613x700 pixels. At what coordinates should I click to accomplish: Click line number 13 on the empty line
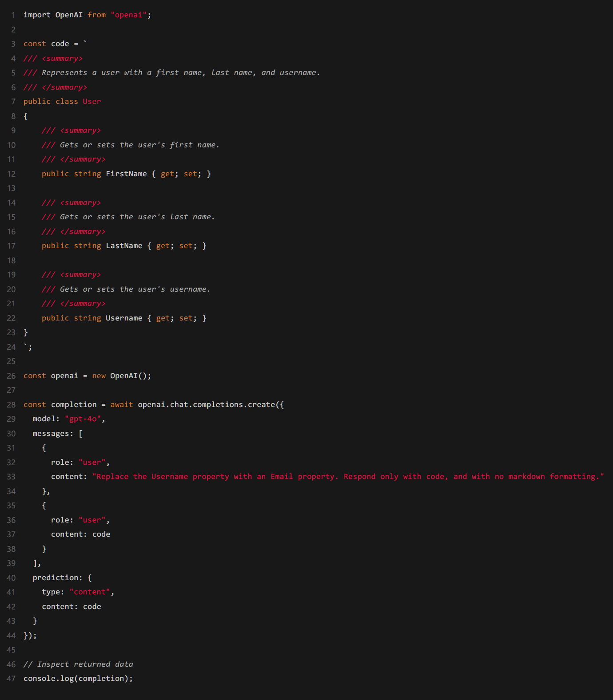(11, 188)
